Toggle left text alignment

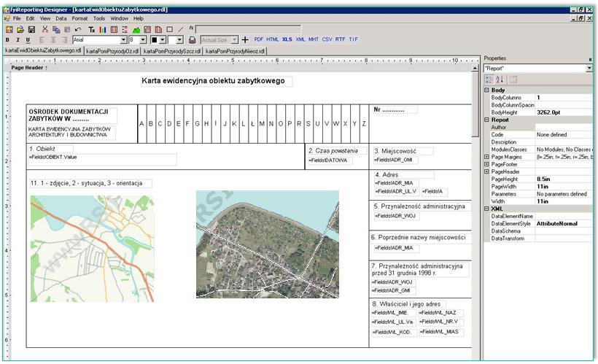click(42, 39)
